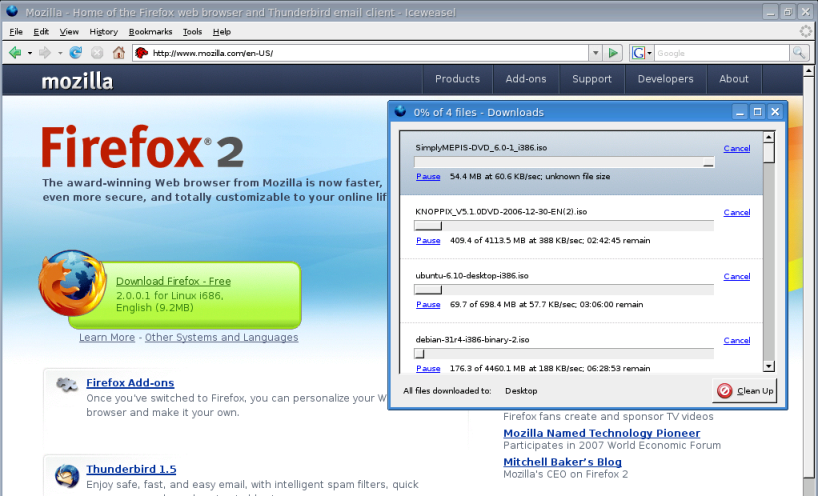Click the magnifying glass search icon
818x496 pixels.
click(799, 53)
